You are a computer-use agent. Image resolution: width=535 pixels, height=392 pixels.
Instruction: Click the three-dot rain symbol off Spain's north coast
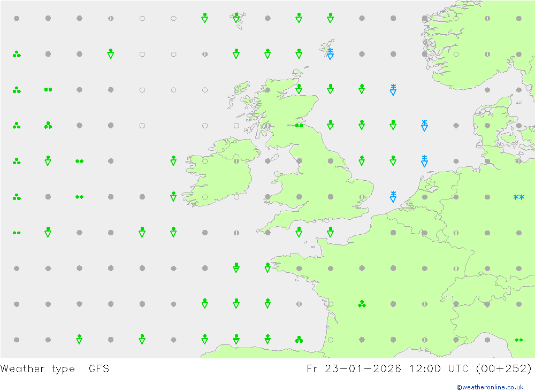299,340
